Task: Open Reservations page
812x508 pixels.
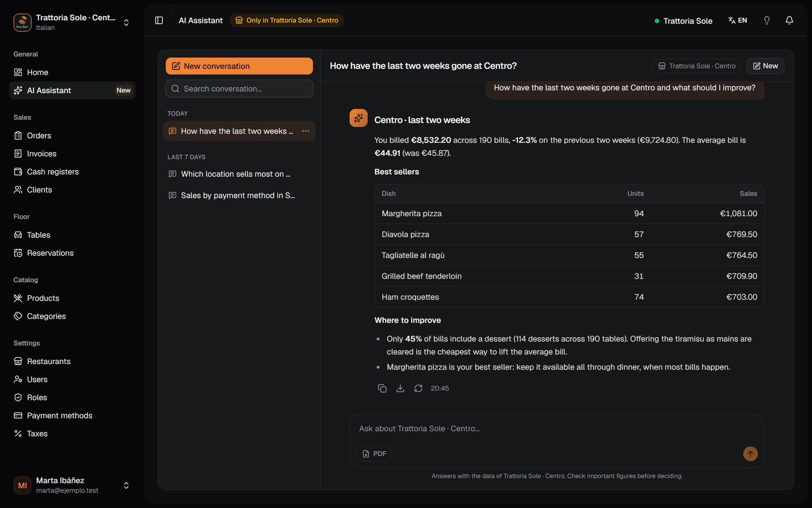Action: [72, 253]
